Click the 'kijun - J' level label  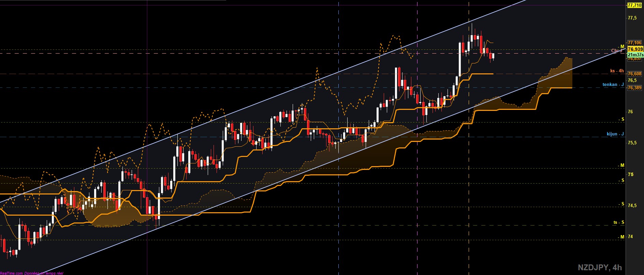tap(615, 134)
